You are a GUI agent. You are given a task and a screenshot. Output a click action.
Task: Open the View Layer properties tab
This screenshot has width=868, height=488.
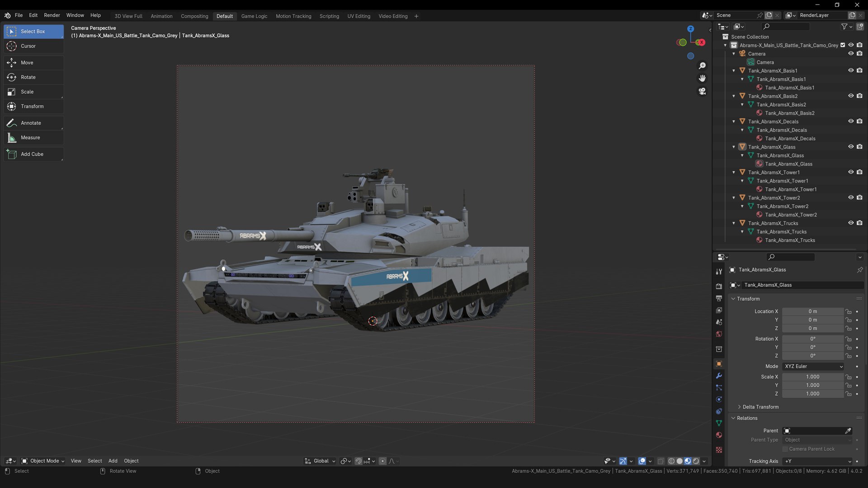pos(719,310)
